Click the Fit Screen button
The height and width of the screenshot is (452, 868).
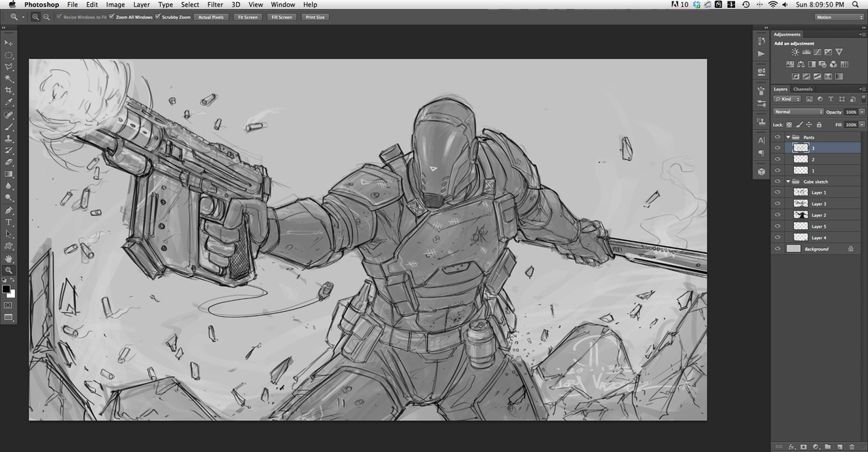tap(248, 17)
